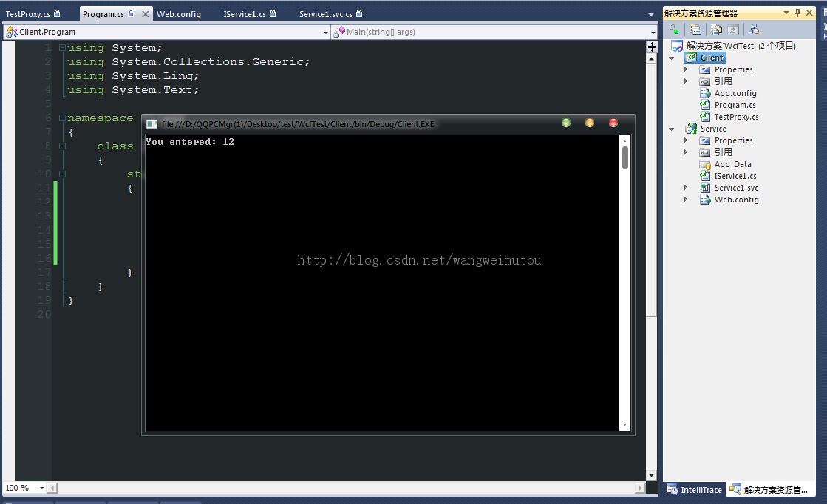Collapse the method block at line 10

[x=62, y=174]
